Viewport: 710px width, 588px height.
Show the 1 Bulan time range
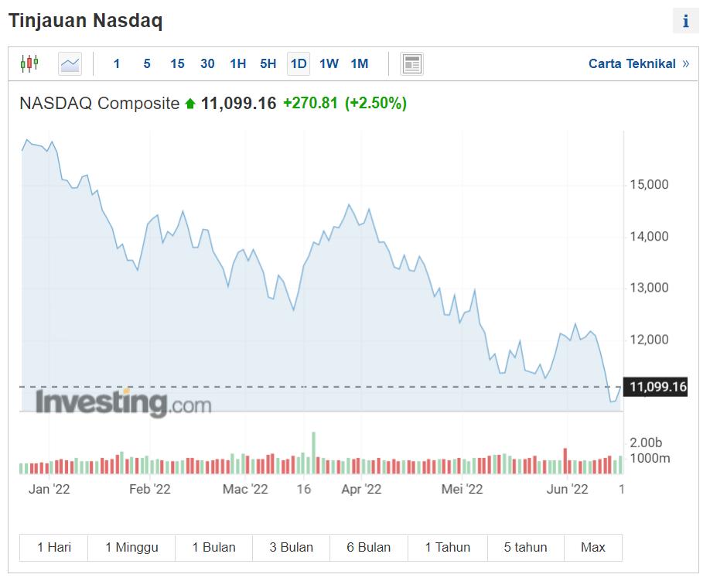(213, 547)
